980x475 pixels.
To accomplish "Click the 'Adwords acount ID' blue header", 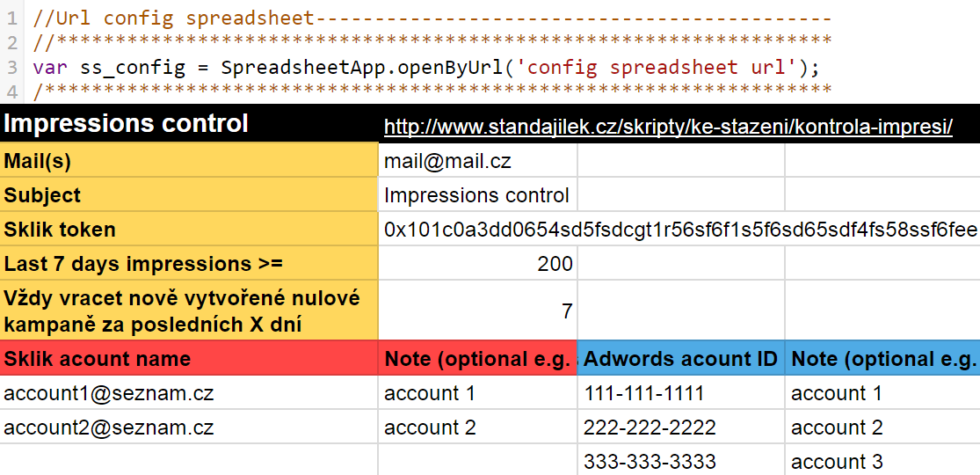I will pyautogui.click(x=680, y=359).
